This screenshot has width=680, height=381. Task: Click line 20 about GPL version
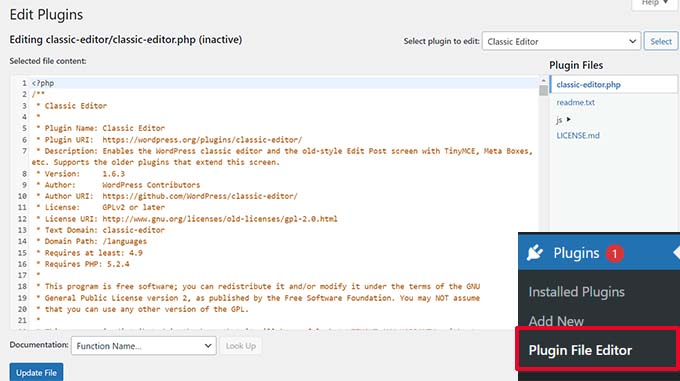142,309
